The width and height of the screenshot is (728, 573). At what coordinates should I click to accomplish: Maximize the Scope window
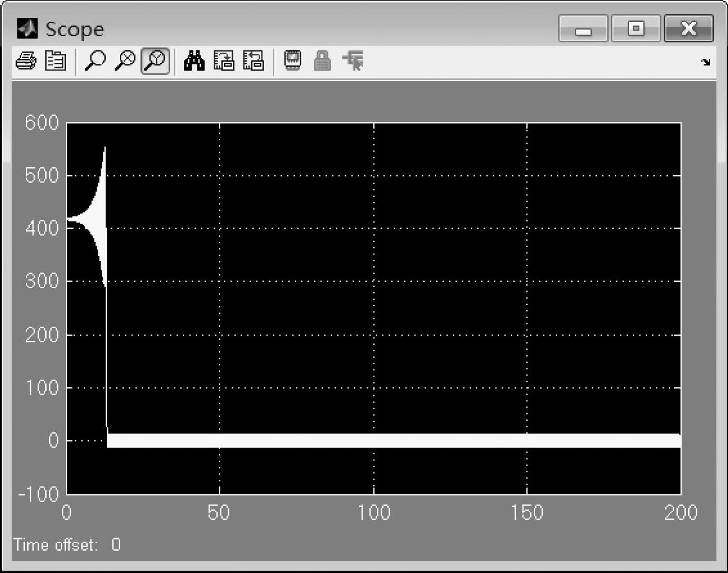[x=636, y=28]
